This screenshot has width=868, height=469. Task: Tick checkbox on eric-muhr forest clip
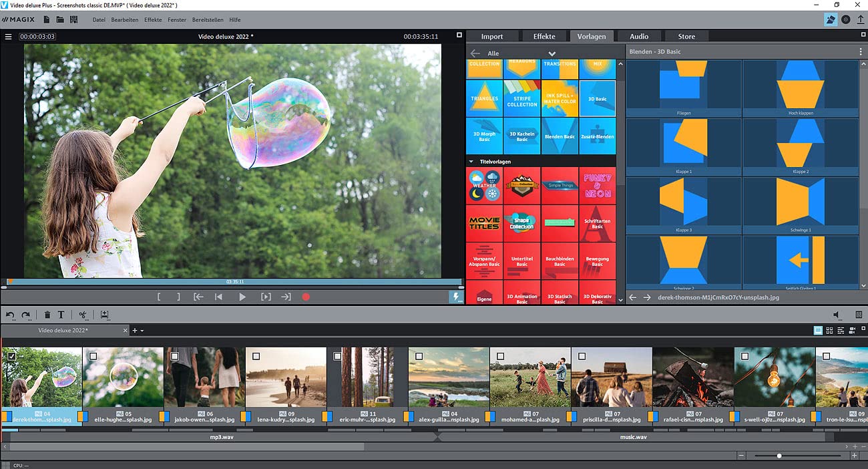337,357
